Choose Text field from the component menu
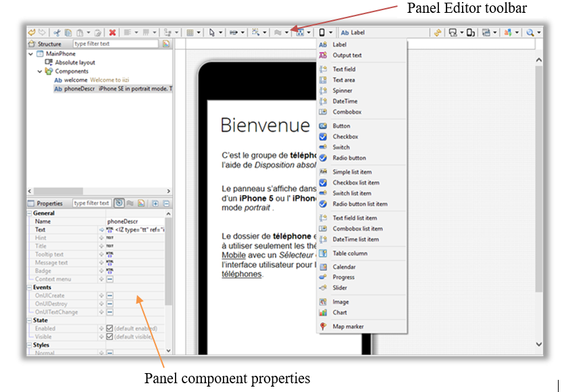This screenshot has height=392, width=562. click(362, 69)
